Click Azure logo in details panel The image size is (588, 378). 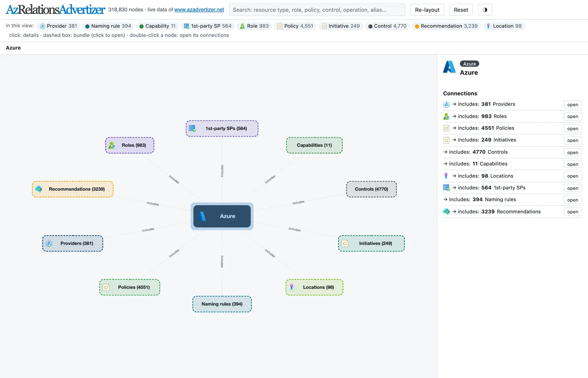click(449, 67)
